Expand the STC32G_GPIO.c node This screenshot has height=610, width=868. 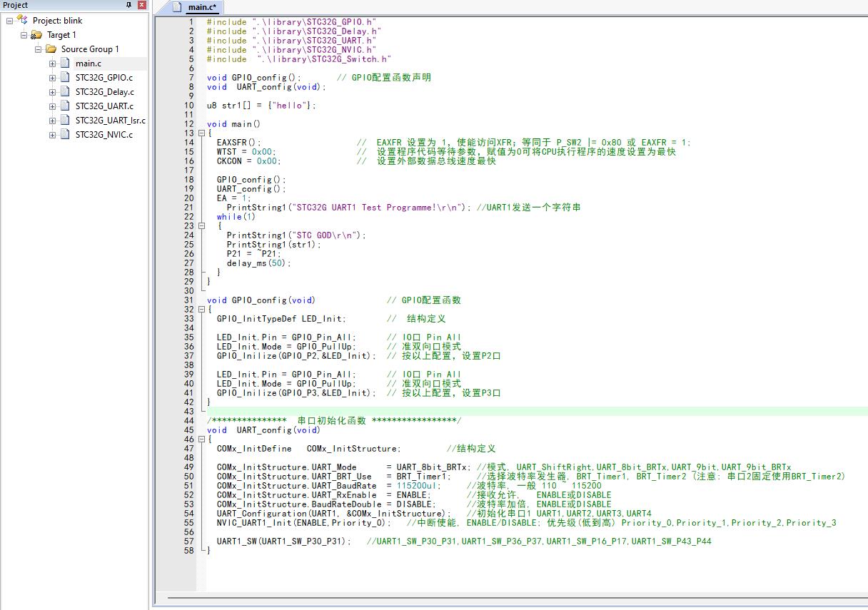(53, 78)
